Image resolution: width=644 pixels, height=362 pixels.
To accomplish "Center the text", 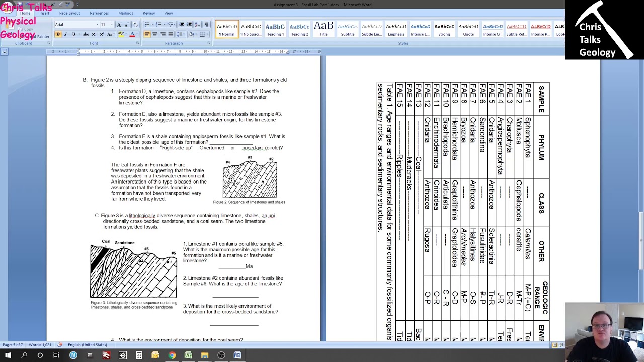I will pyautogui.click(x=155, y=34).
